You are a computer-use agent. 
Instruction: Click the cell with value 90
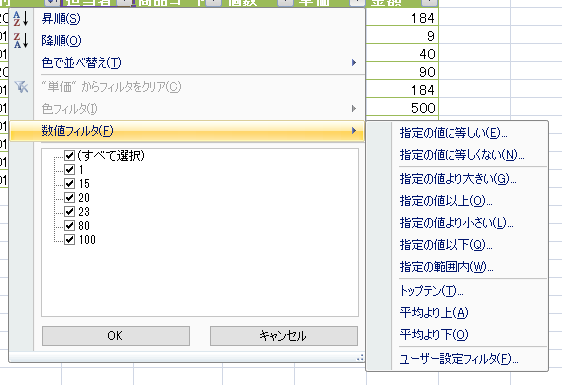[402, 72]
